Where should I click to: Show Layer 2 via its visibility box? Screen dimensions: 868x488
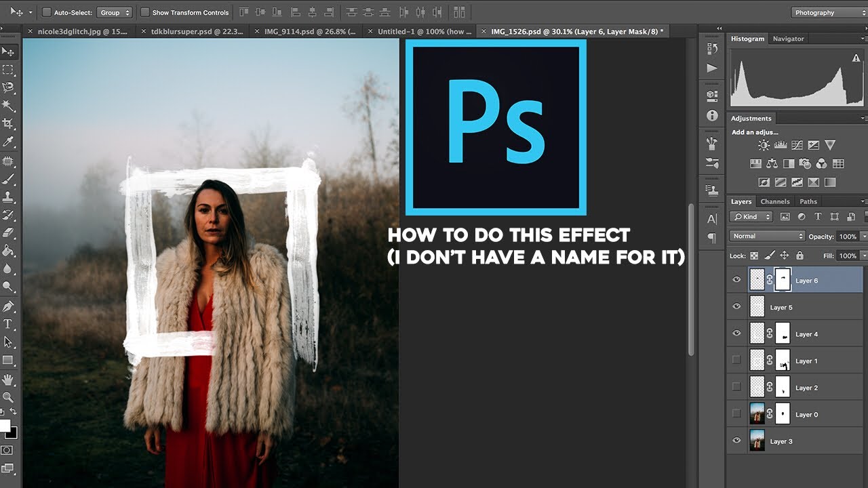[x=737, y=387]
